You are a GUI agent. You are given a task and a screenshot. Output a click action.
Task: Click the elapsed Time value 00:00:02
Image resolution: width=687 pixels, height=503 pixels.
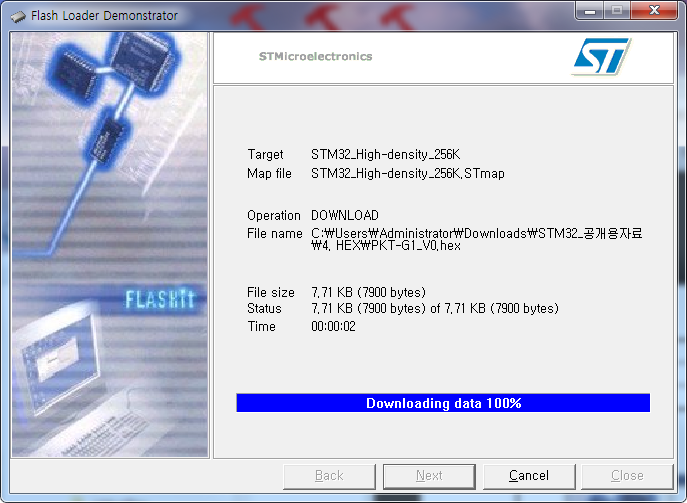coord(333,326)
